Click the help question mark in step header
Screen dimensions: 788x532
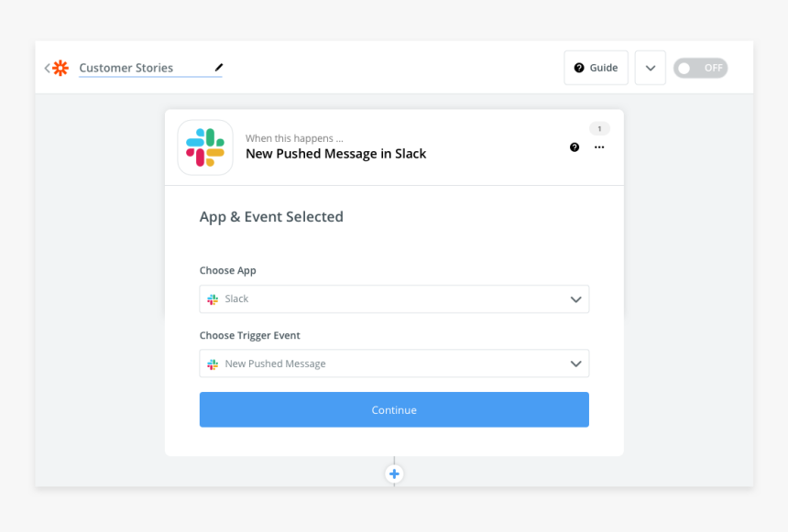point(575,147)
